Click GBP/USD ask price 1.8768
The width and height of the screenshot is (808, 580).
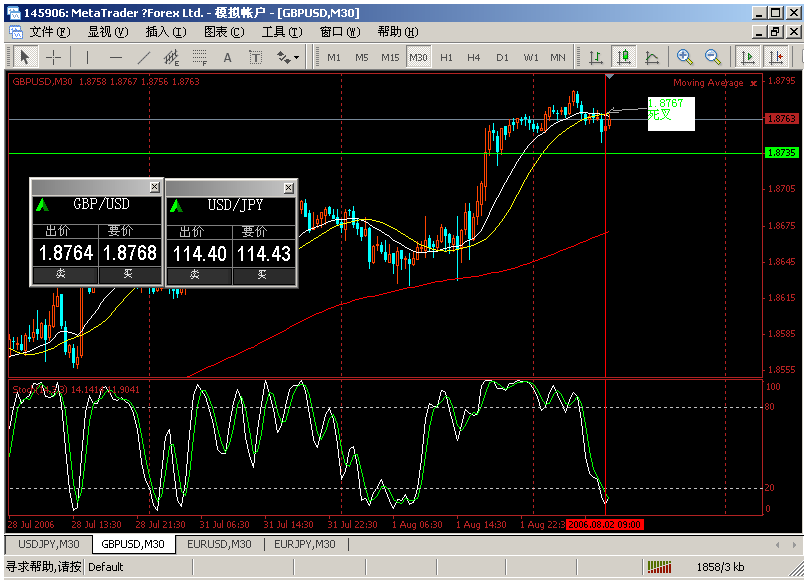[130, 253]
